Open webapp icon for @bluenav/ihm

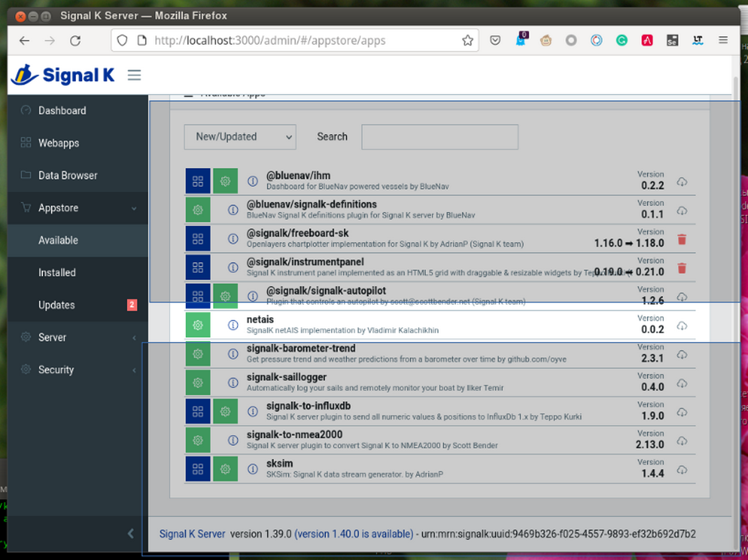(198, 181)
